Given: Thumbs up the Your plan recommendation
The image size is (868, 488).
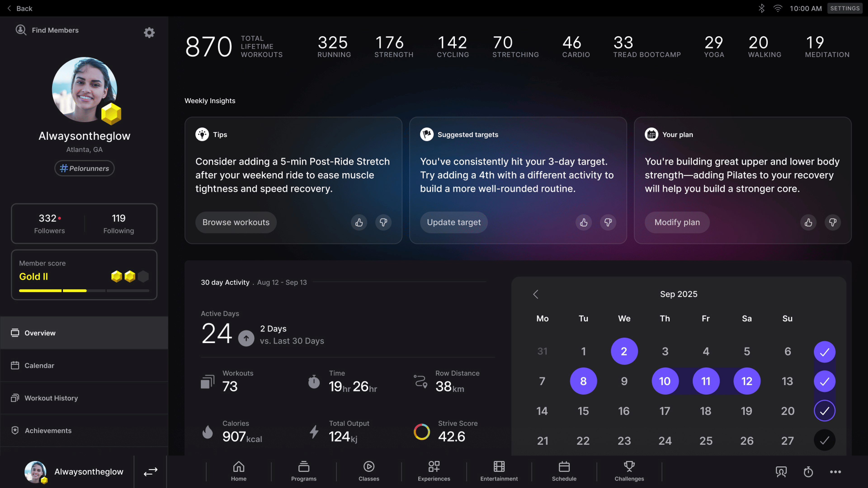Looking at the screenshot, I should (808, 222).
